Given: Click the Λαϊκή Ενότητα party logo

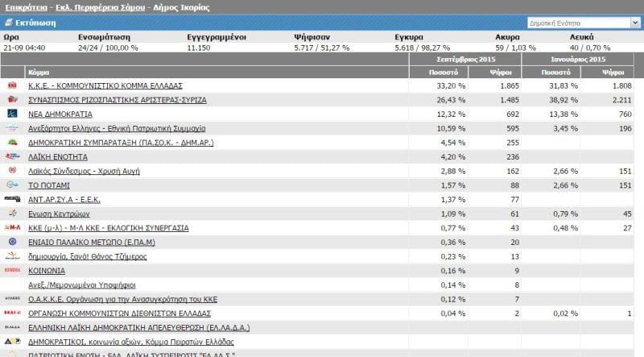Looking at the screenshot, I should [12, 156].
